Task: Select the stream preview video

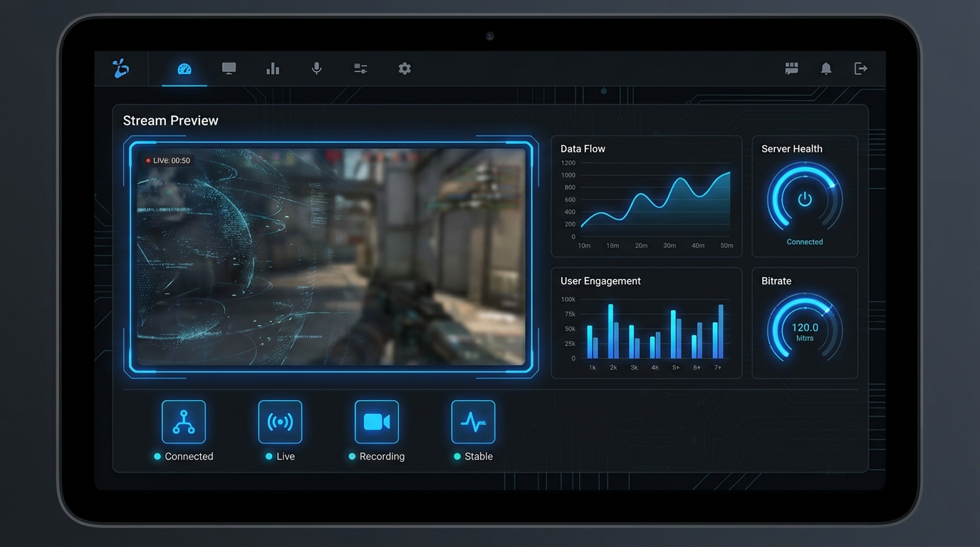Action: pyautogui.click(x=331, y=256)
